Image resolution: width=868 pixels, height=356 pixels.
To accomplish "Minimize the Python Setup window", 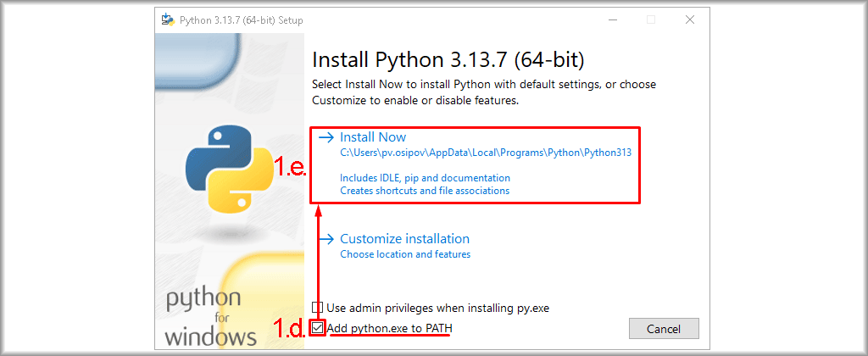I will pyautogui.click(x=611, y=19).
